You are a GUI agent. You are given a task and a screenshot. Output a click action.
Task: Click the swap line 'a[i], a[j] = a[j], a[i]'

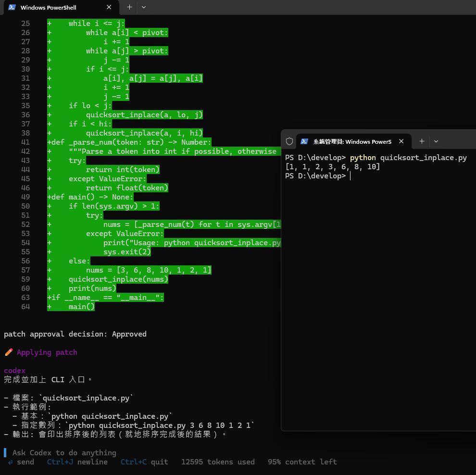click(153, 78)
